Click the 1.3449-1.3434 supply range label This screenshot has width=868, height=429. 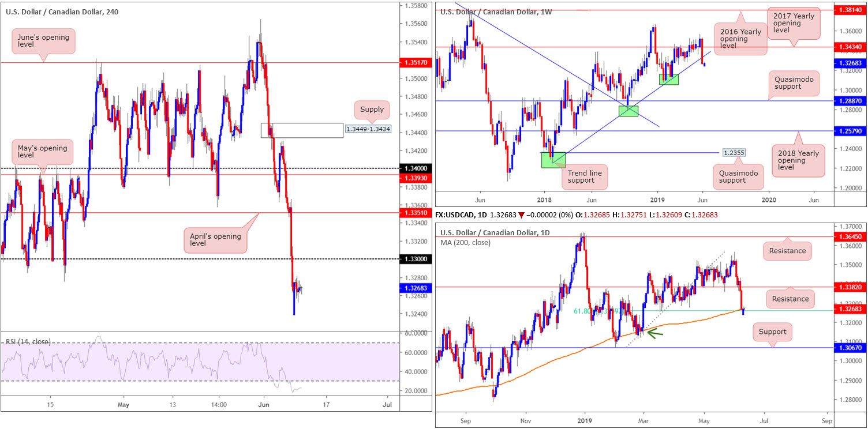click(368, 129)
